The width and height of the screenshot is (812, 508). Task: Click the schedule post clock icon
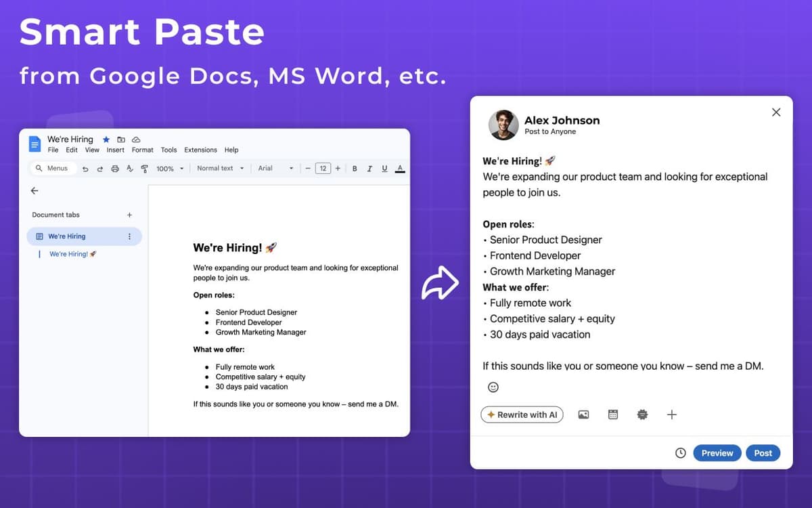pos(681,453)
